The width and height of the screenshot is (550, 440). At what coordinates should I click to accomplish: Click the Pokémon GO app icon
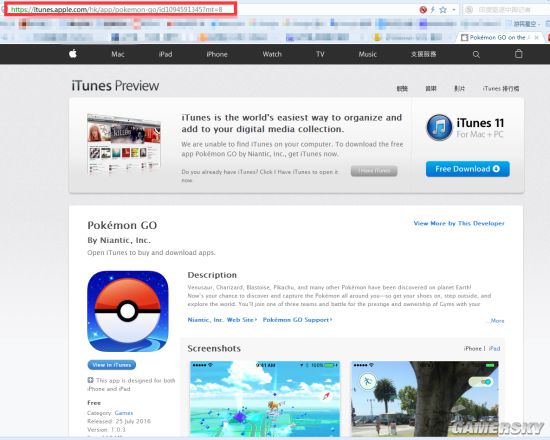[128, 311]
